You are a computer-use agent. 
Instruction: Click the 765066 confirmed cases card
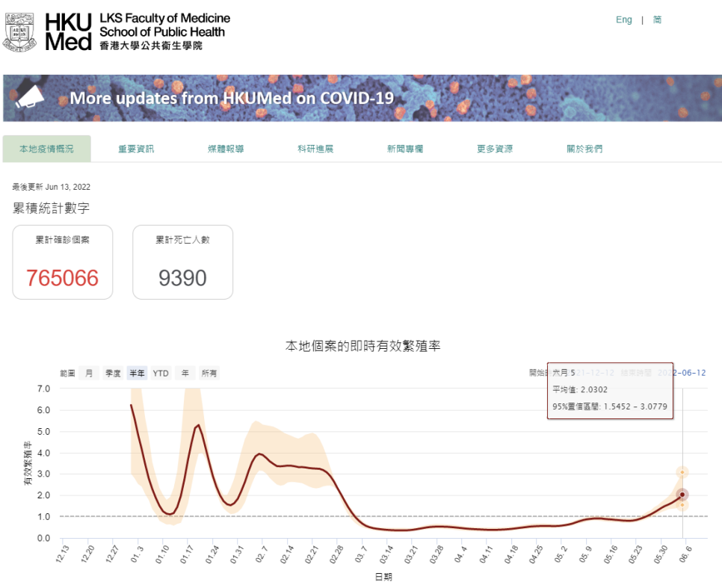pyautogui.click(x=63, y=262)
